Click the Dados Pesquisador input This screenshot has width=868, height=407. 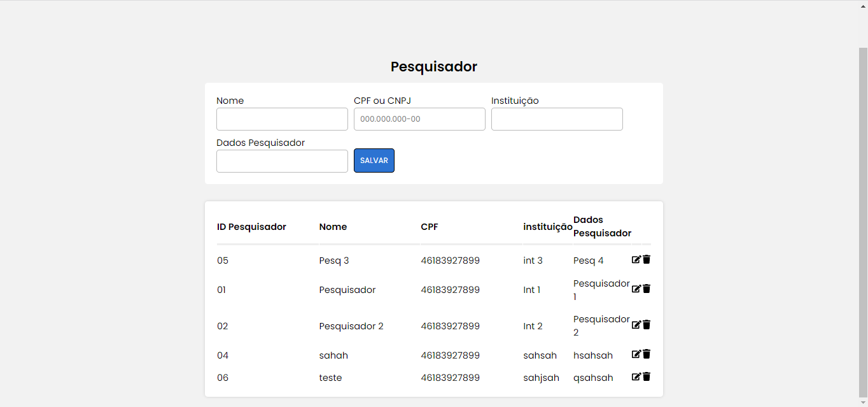282,161
